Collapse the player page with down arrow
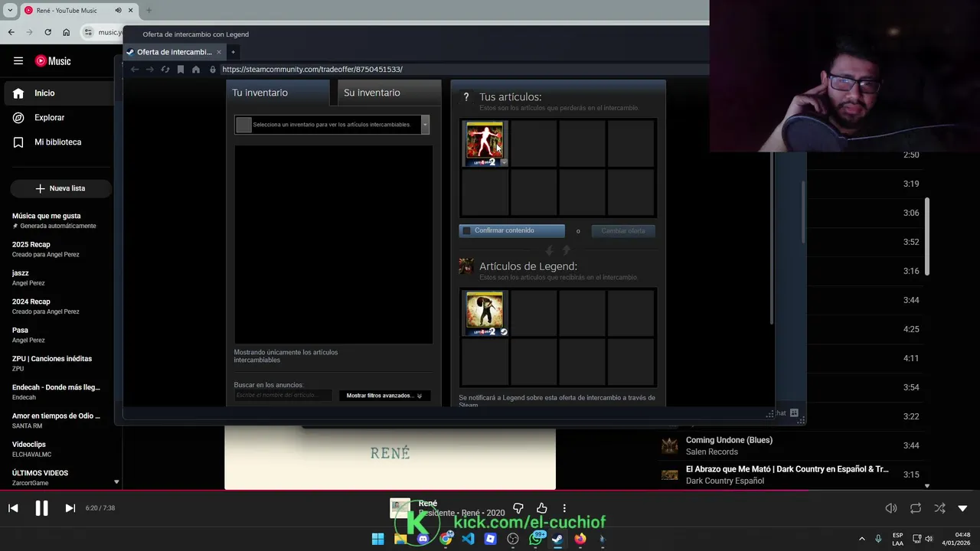980x551 pixels. pyautogui.click(x=962, y=508)
